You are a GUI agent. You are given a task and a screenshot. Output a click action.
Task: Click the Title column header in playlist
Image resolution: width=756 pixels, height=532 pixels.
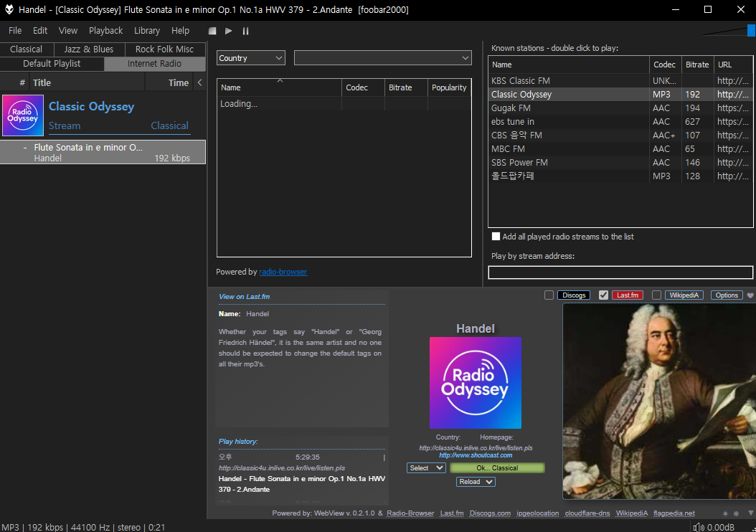point(87,82)
